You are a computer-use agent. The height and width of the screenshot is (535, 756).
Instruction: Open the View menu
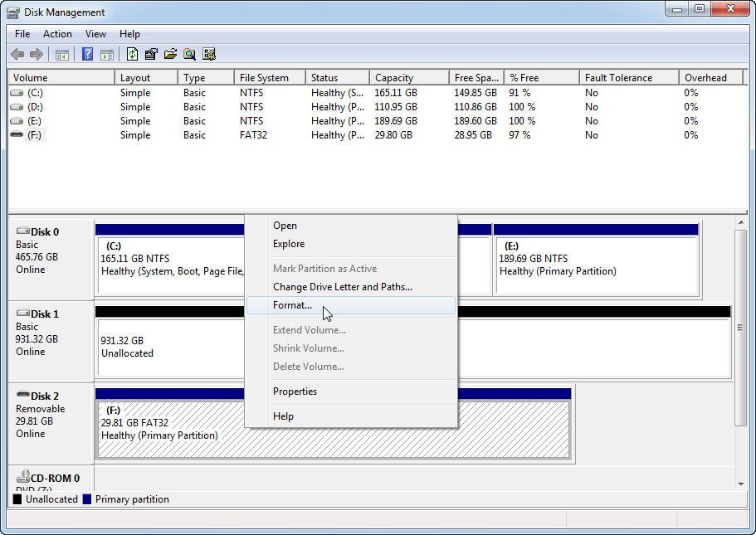(x=95, y=34)
